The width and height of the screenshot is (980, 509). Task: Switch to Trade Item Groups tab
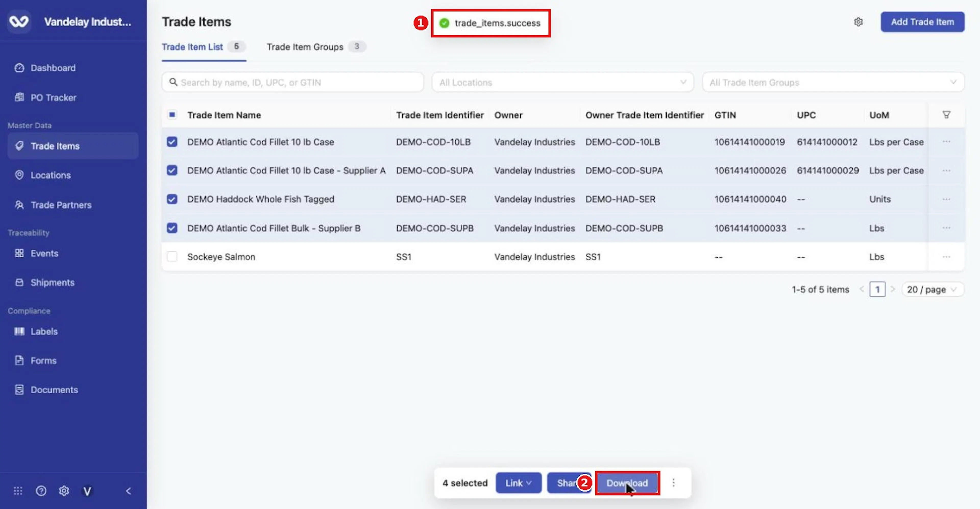[316, 47]
